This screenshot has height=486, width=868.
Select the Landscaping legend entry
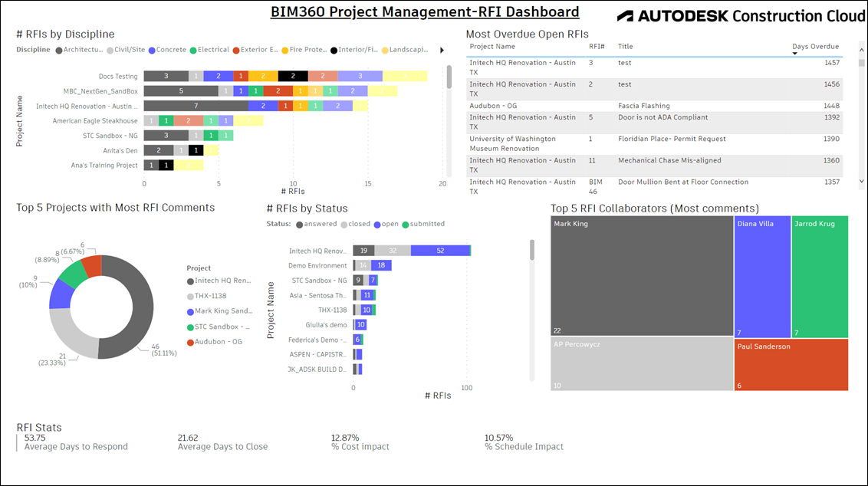pyautogui.click(x=405, y=50)
